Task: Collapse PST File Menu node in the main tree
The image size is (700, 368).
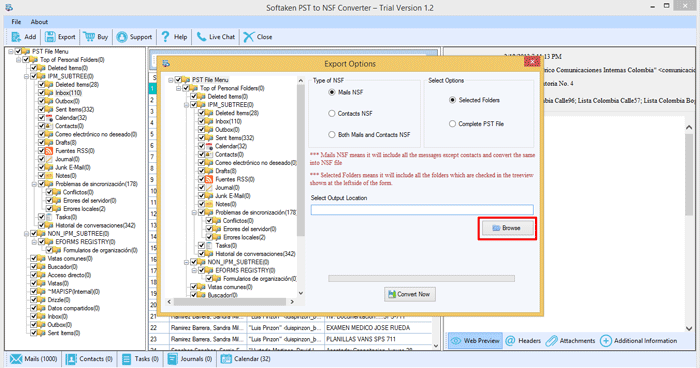Action: [x=11, y=51]
